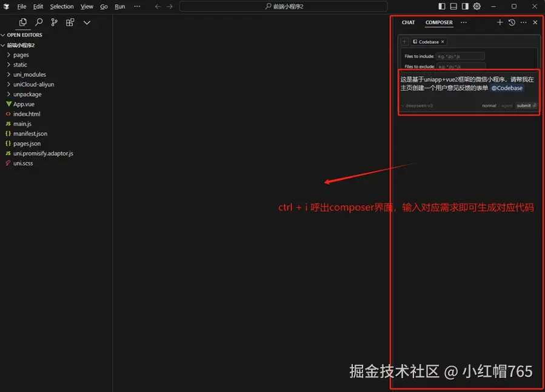Switch to the CHAT tab
The image size is (545, 392).
[x=408, y=22]
